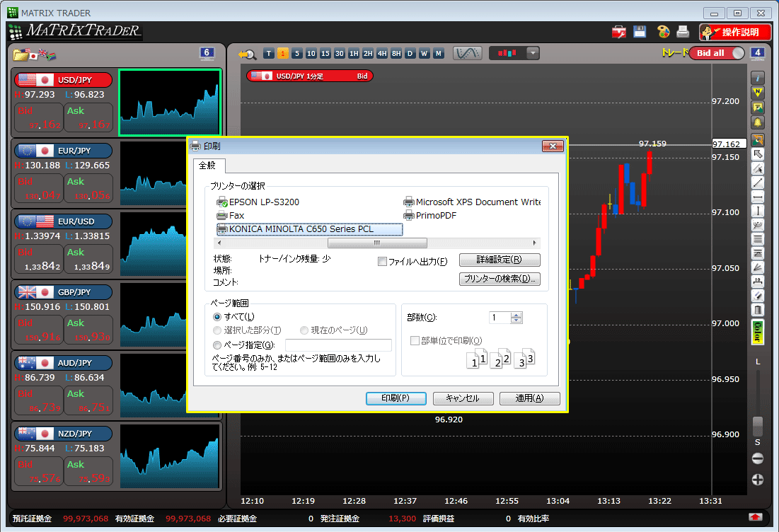Open the technical indicator wave icon
This screenshot has height=532, width=779.
[x=467, y=53]
